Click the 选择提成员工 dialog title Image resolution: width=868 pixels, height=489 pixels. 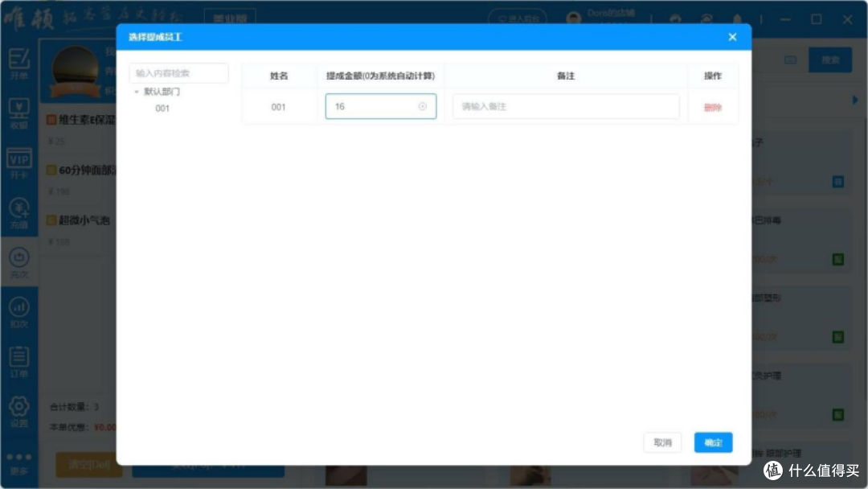pos(155,37)
